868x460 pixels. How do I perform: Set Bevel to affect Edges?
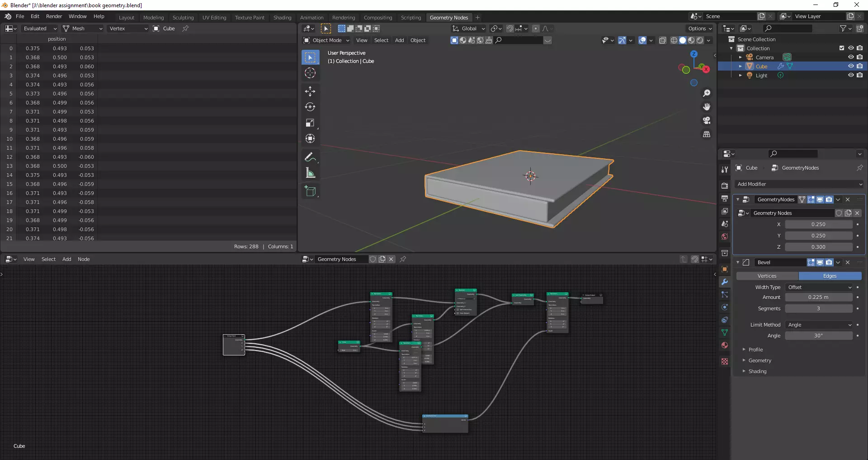point(830,276)
